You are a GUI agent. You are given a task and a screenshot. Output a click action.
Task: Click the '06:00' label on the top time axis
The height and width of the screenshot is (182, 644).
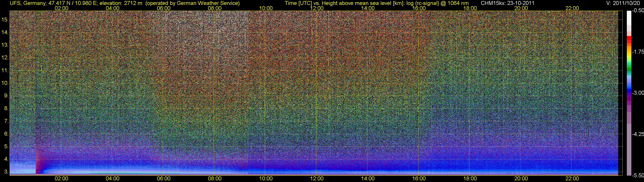164,8
